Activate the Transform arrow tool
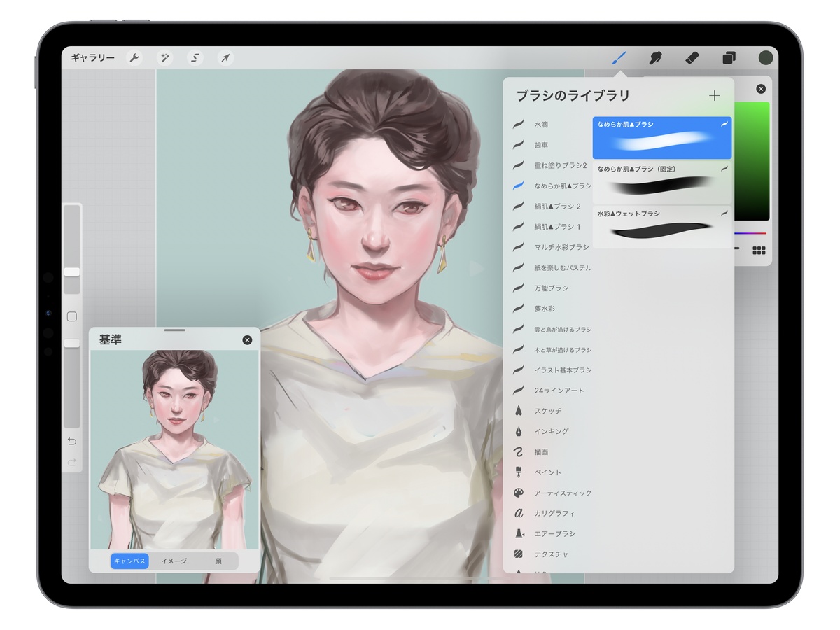This screenshot has width=840, height=630. pyautogui.click(x=225, y=58)
